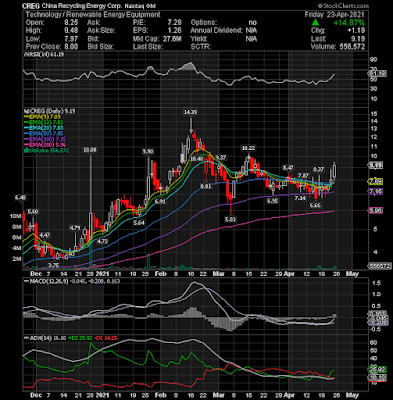The image size is (393, 400).
Task: Click the yellow EMA(5) legend swatch
Action: pyautogui.click(x=25, y=117)
